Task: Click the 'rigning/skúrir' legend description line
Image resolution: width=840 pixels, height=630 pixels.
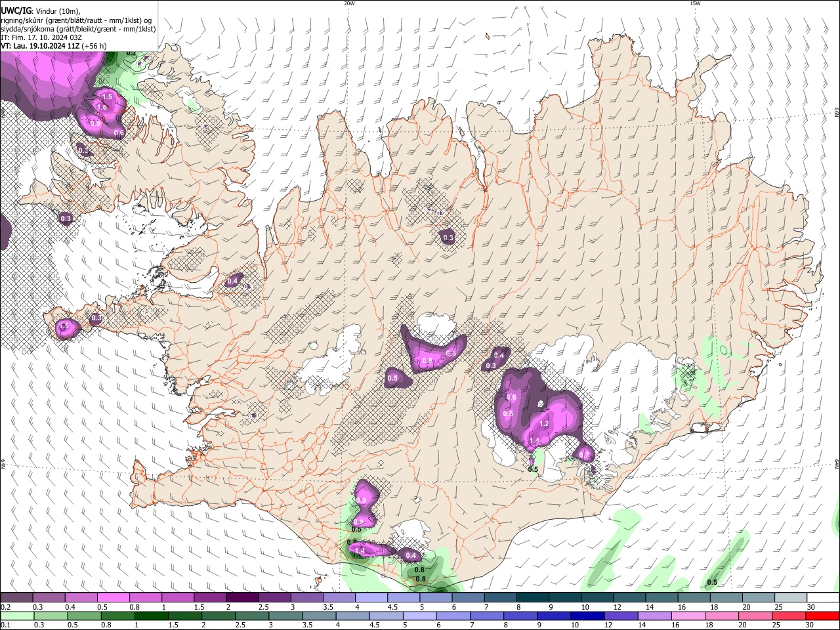Action: 76,20
